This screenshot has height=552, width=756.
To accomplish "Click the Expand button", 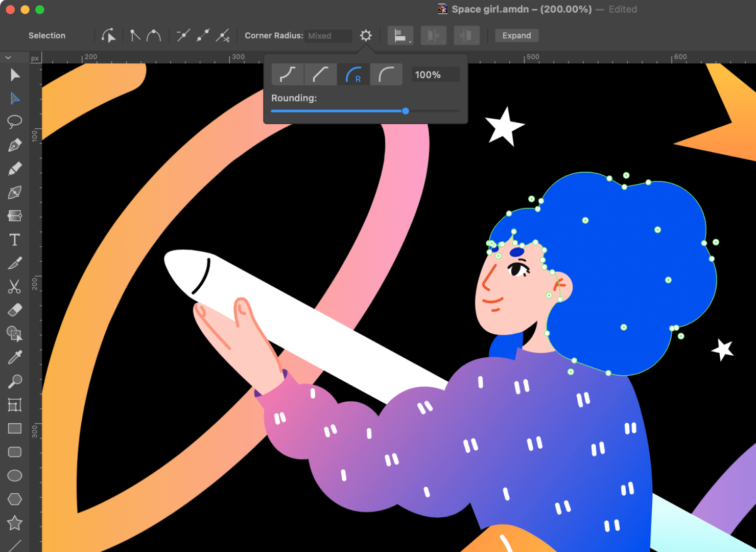I will [517, 35].
